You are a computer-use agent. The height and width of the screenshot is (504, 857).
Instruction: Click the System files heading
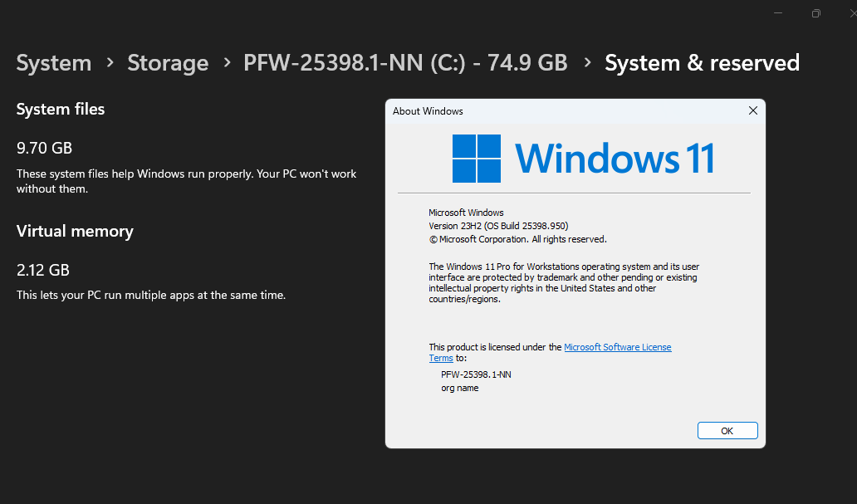coord(61,109)
